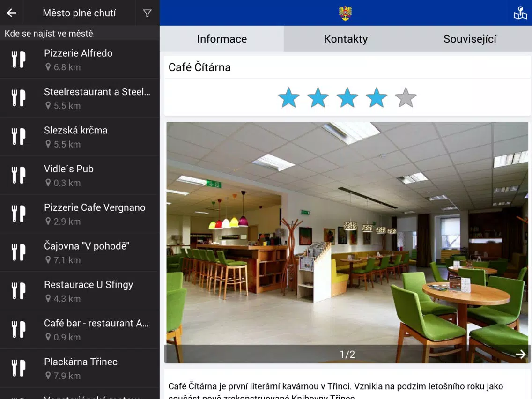The image size is (532, 399).
Task: Open the Související tab
Action: [470, 39]
